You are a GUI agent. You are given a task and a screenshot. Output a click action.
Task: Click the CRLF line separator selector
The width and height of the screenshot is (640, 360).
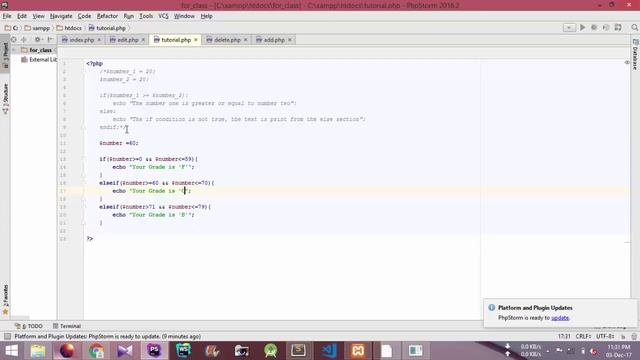(583, 337)
